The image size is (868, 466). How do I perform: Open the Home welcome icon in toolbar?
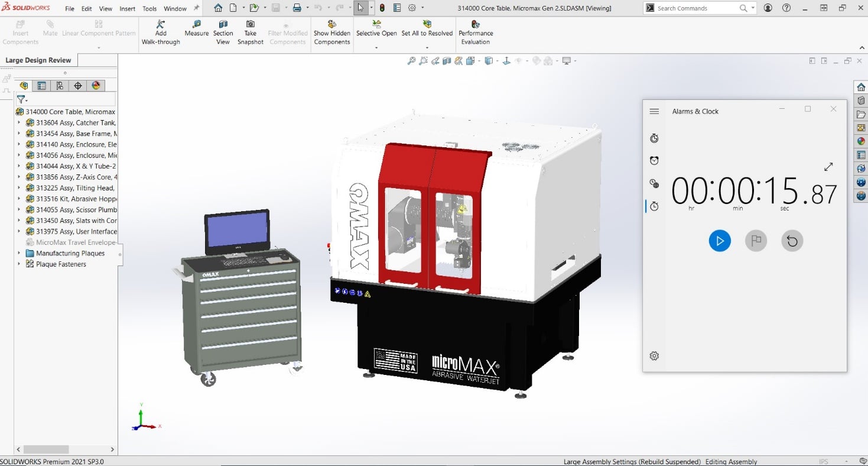pyautogui.click(x=218, y=8)
